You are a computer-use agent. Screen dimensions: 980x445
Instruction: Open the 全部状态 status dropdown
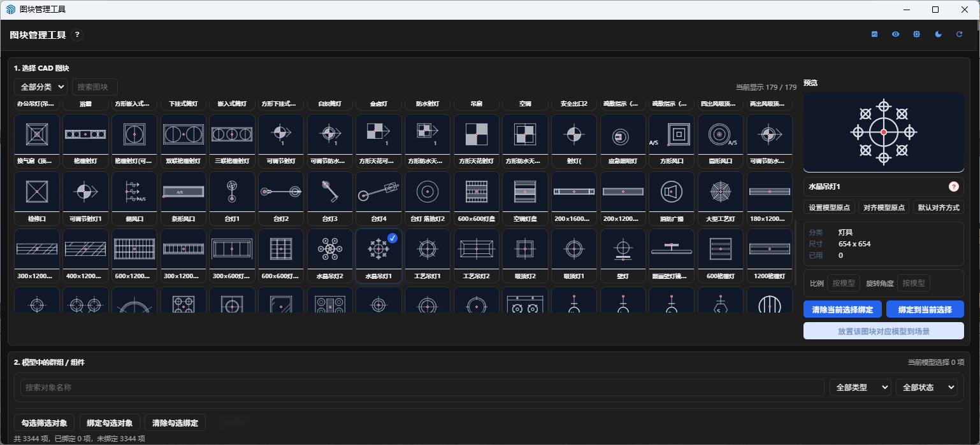tap(926, 387)
